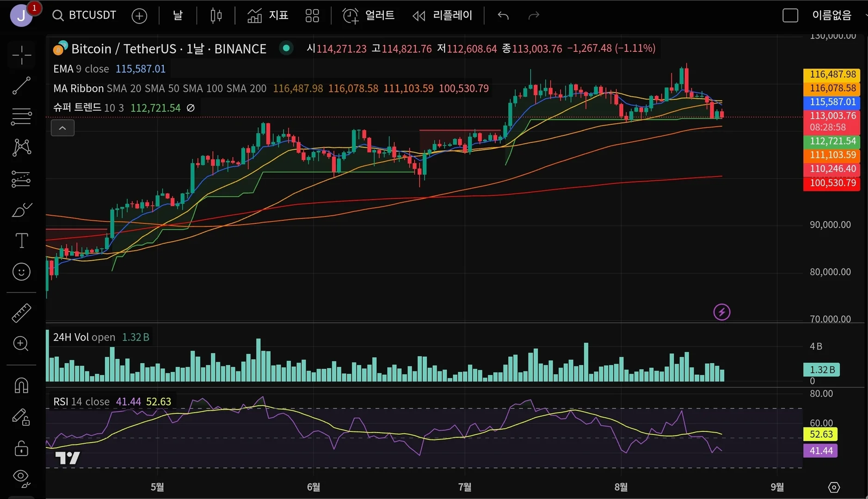Screen dimensions: 868x499
Task: Select the RSI 14 close indicator legend
Action: pyautogui.click(x=81, y=402)
